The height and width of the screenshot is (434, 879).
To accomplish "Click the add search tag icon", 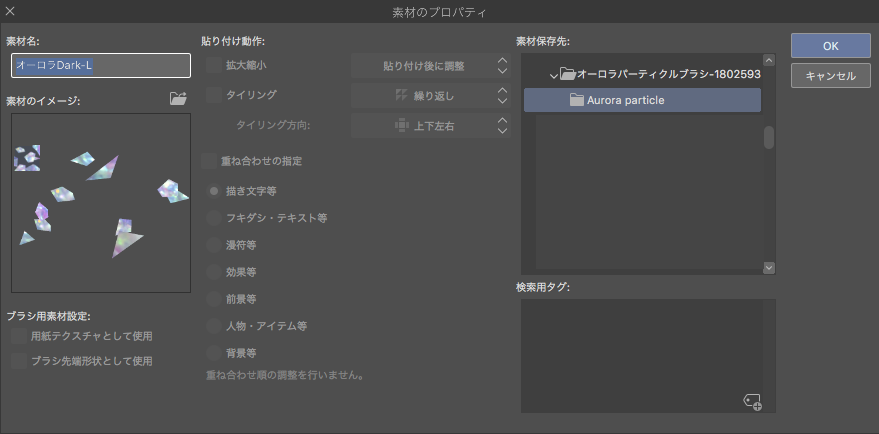I will click(x=752, y=401).
